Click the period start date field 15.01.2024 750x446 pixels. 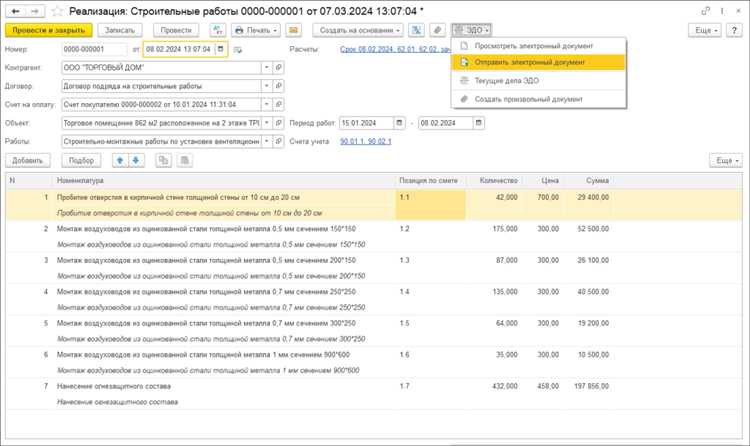(x=366, y=123)
